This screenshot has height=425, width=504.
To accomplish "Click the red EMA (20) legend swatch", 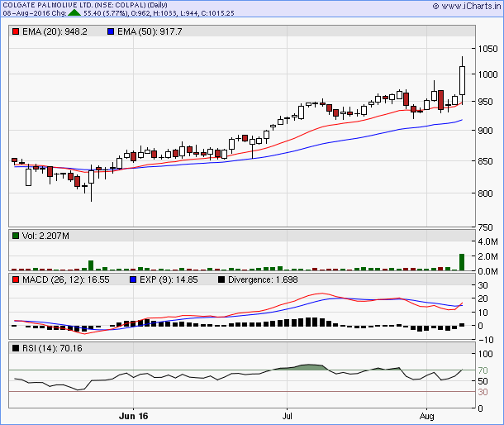I will 16,31.
